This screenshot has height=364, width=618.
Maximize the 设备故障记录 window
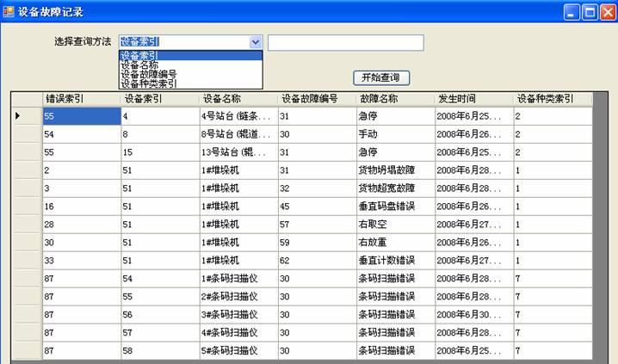(x=589, y=12)
